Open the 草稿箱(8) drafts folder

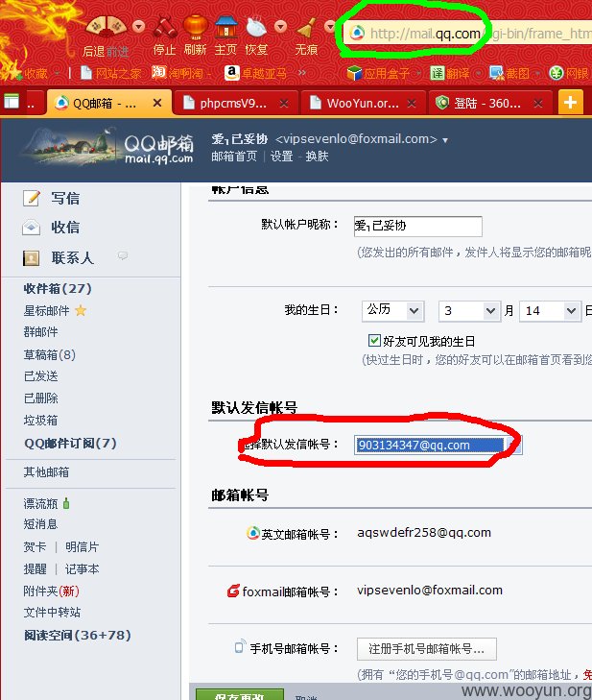click(50, 355)
